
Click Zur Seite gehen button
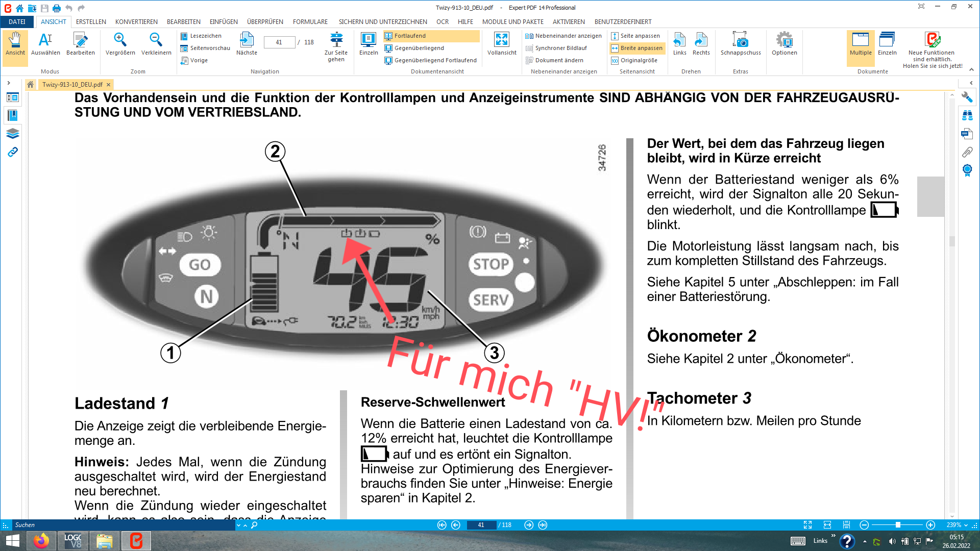pos(336,46)
